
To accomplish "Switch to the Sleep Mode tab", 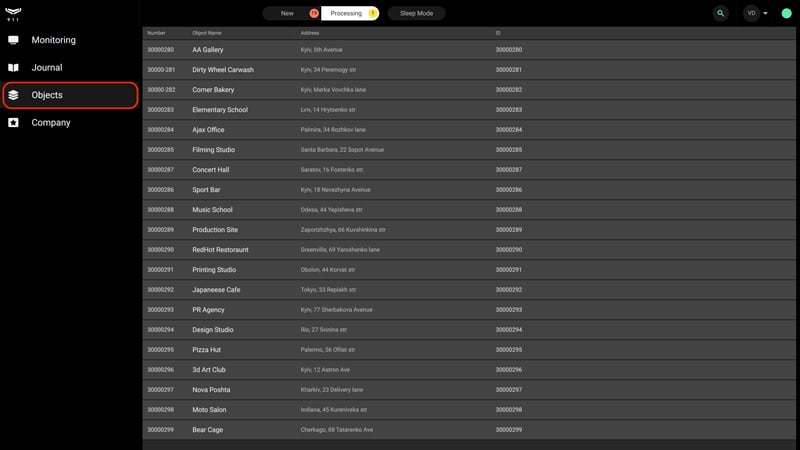I will [x=416, y=13].
